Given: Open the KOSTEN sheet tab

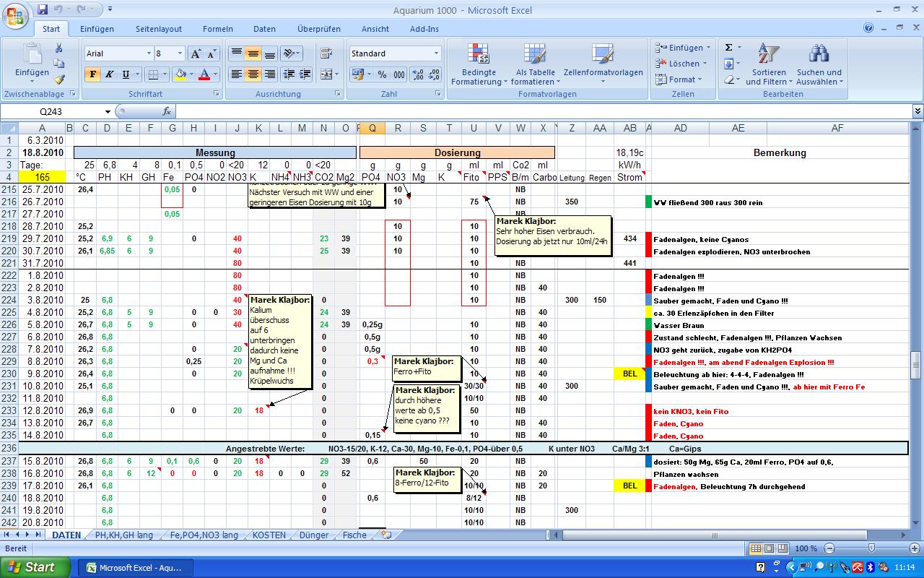Looking at the screenshot, I should tap(269, 535).
